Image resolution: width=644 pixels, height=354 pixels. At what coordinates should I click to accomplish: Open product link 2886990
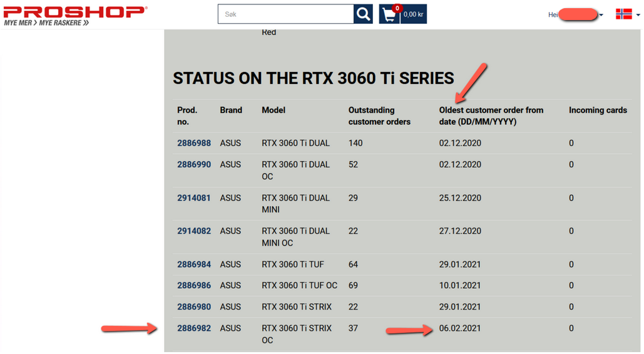tap(194, 164)
